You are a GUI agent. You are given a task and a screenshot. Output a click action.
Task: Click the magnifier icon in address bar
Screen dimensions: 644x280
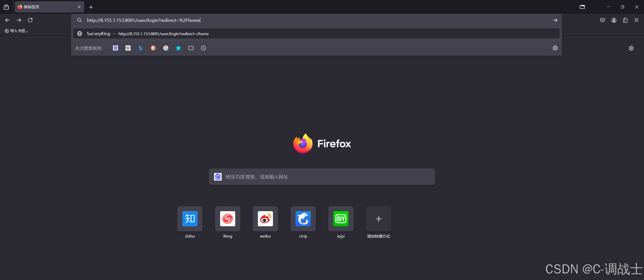click(79, 20)
